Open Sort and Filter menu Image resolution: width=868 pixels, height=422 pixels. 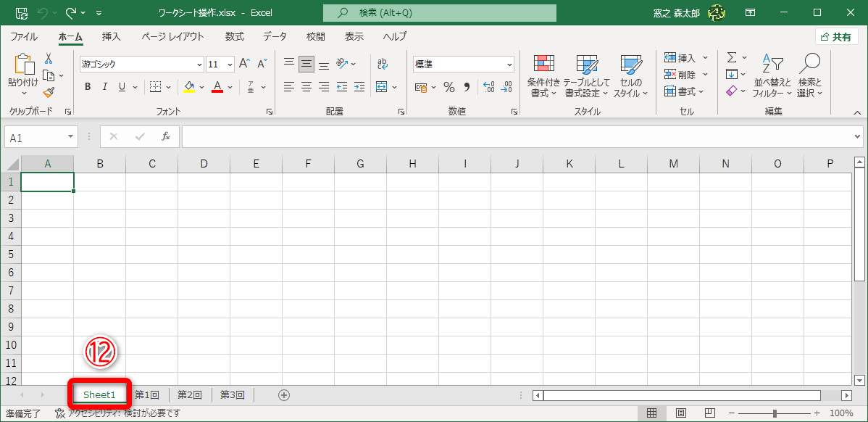[772, 76]
